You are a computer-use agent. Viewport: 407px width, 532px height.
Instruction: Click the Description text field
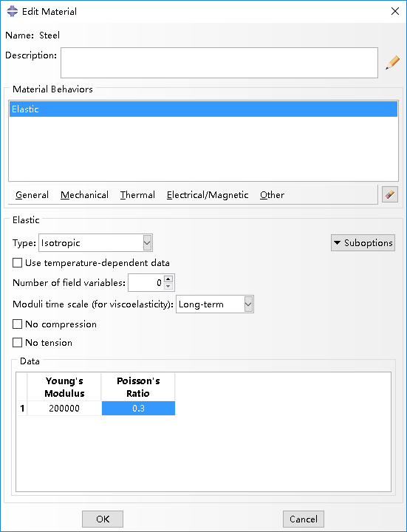[x=219, y=63]
